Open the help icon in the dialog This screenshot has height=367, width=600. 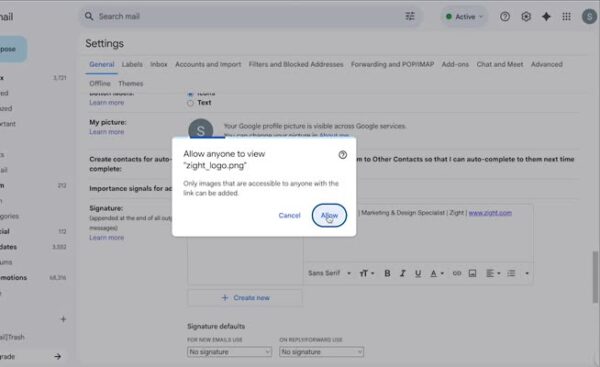[x=342, y=155]
